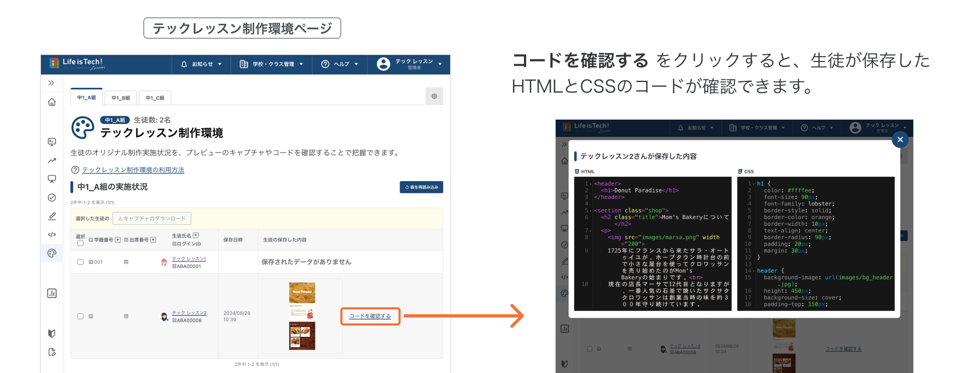Click the キャプチャのダウンロード button

(152, 218)
